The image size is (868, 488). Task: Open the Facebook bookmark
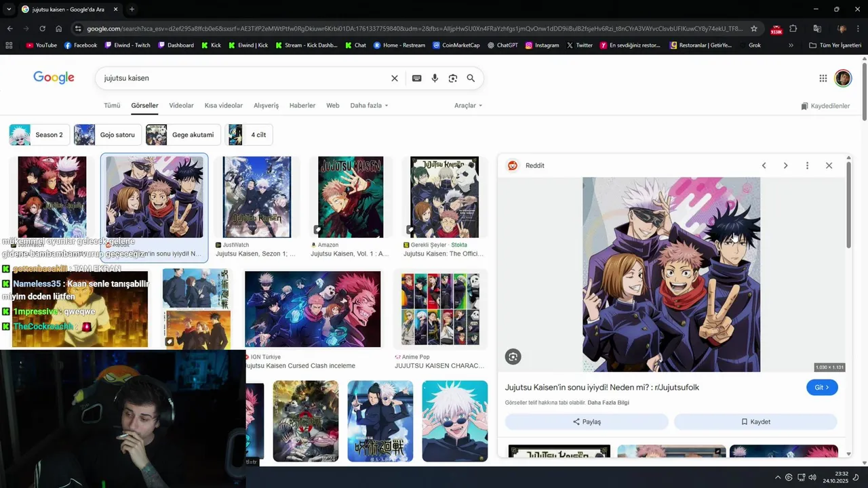[80, 45]
